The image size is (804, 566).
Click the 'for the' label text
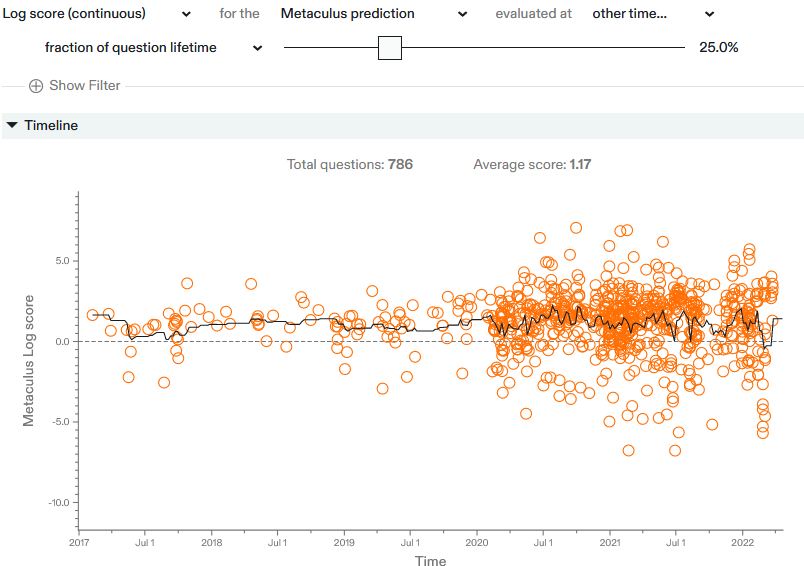pos(239,14)
